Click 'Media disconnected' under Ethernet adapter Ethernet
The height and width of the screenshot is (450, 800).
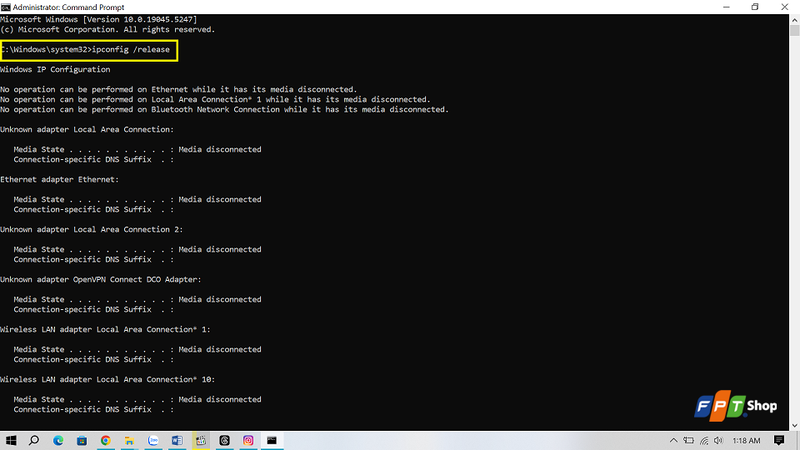[220, 199]
